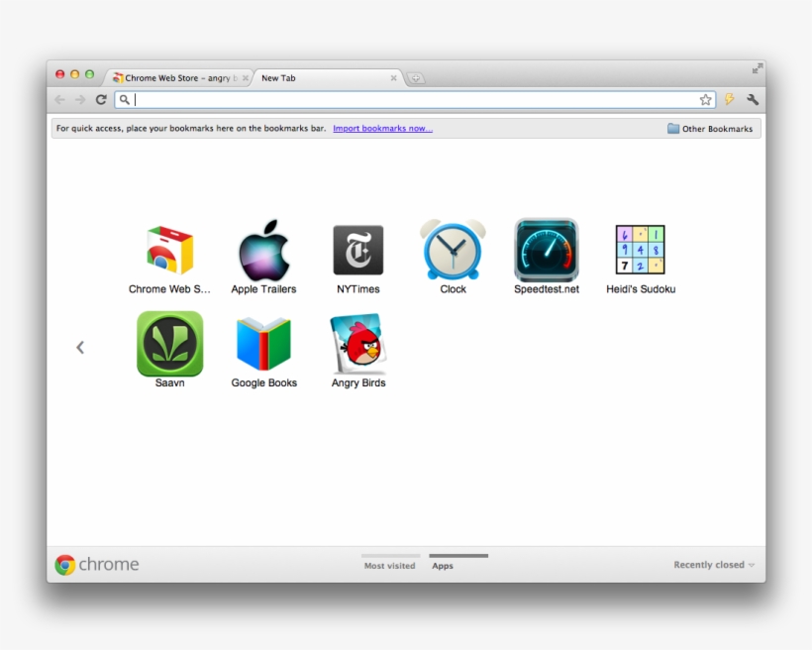This screenshot has width=812, height=650.
Task: Toggle the bookmark star for this page
Action: (706, 99)
